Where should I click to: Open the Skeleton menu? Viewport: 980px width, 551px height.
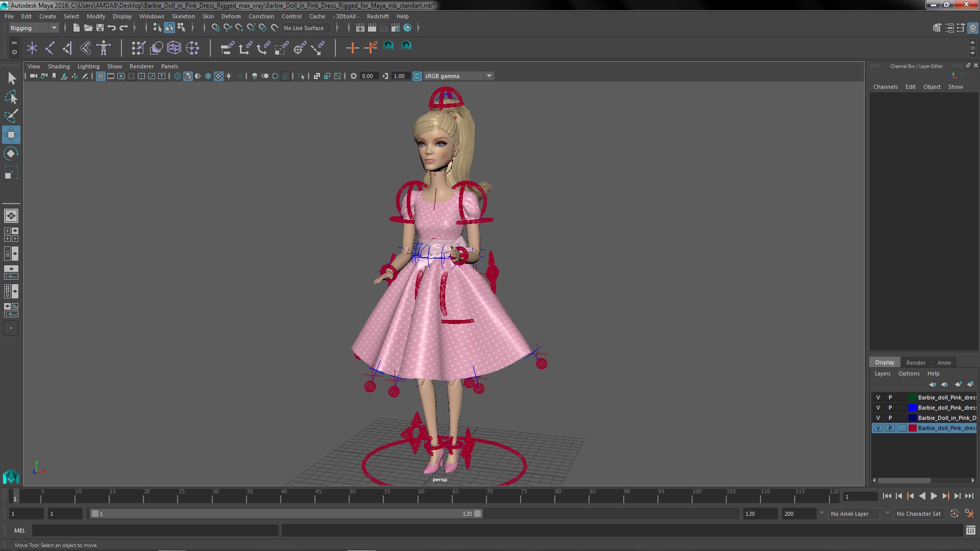pos(183,16)
